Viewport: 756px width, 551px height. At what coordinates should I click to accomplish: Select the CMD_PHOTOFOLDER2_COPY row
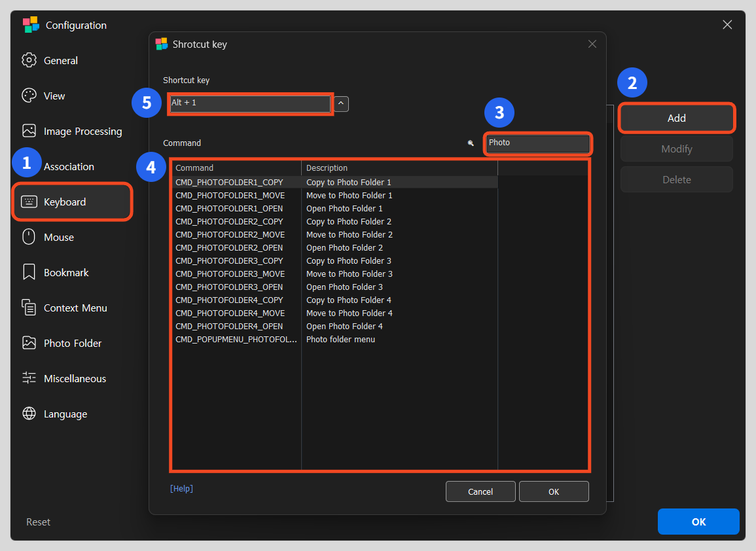tap(334, 221)
